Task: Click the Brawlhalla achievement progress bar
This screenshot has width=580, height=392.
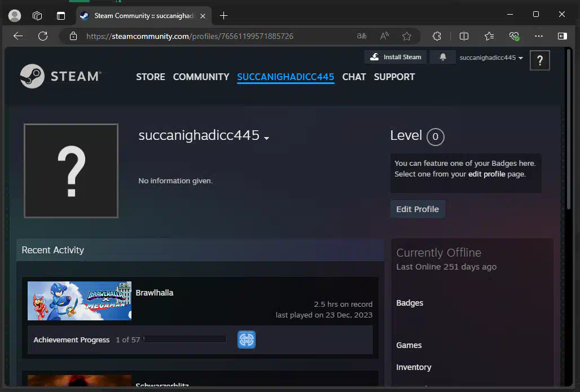Action: 185,339
